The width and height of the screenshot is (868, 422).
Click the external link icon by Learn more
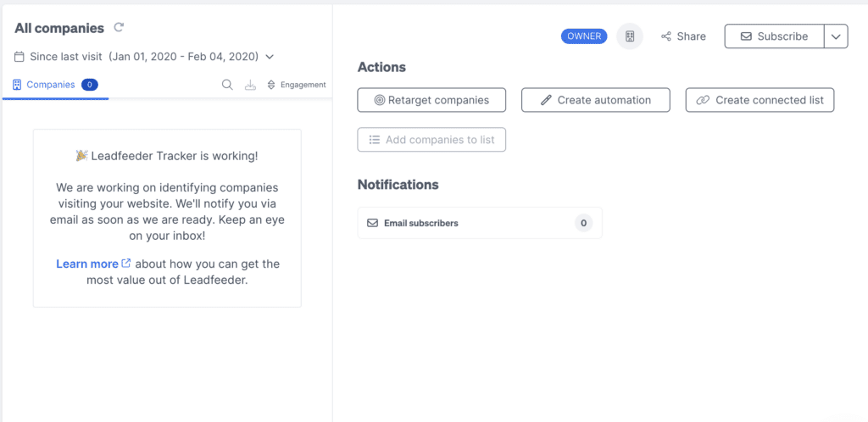pyautogui.click(x=126, y=264)
